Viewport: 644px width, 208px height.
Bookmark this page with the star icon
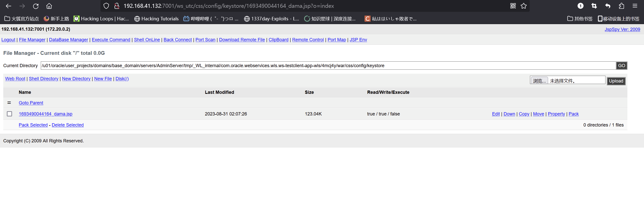pos(524,6)
